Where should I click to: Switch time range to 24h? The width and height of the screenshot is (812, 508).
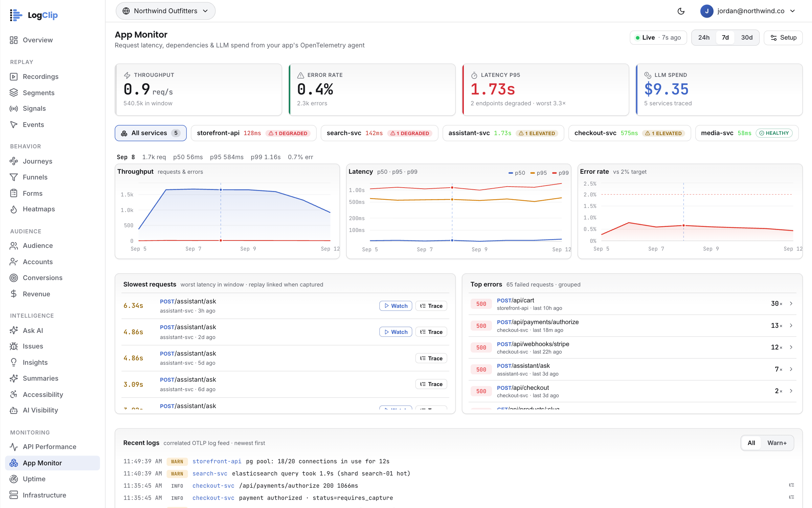[x=704, y=38]
